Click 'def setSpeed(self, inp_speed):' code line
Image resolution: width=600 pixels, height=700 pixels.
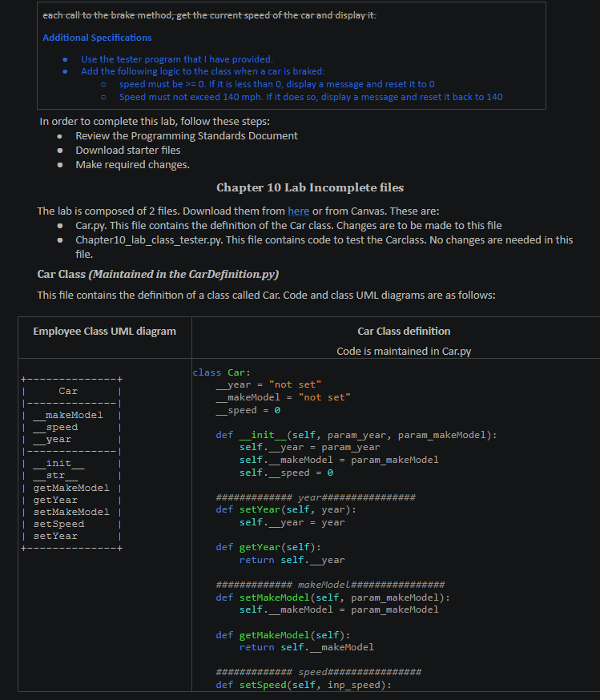pyautogui.click(x=304, y=684)
